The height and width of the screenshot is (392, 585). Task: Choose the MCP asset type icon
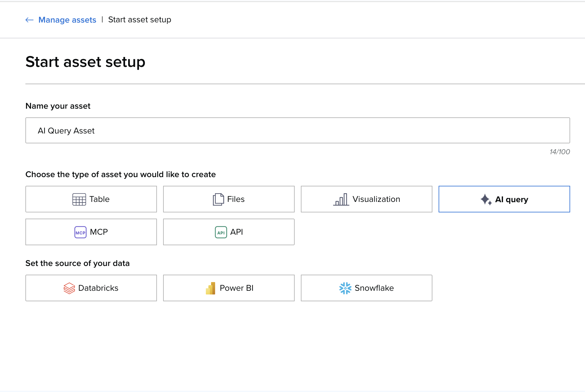tap(80, 232)
